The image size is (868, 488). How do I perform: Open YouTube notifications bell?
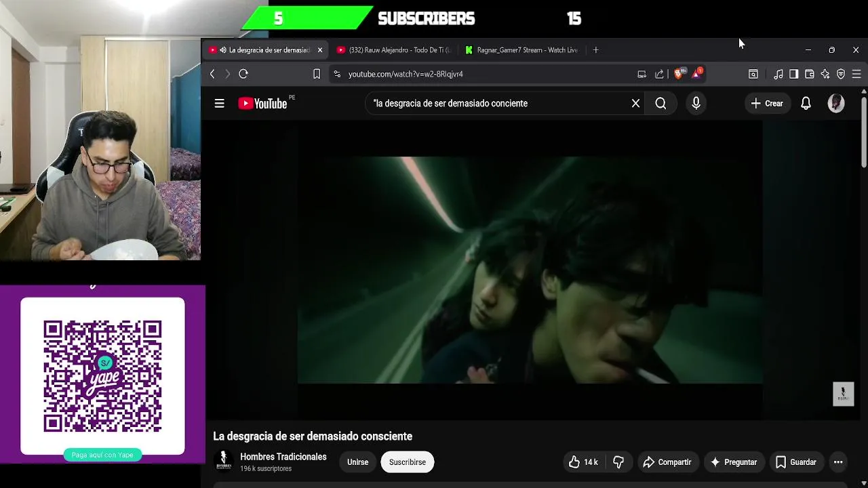(806, 104)
